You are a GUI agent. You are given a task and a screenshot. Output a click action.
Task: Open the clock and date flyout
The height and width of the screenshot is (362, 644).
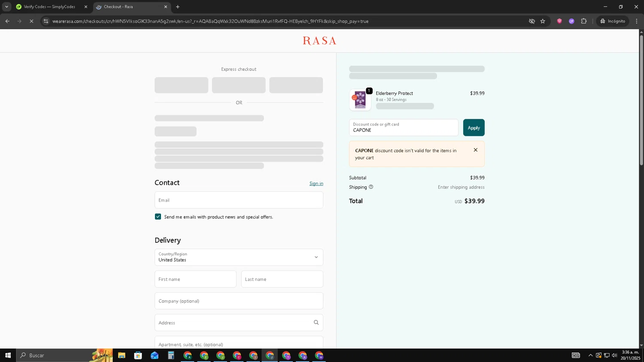pyautogui.click(x=630, y=355)
